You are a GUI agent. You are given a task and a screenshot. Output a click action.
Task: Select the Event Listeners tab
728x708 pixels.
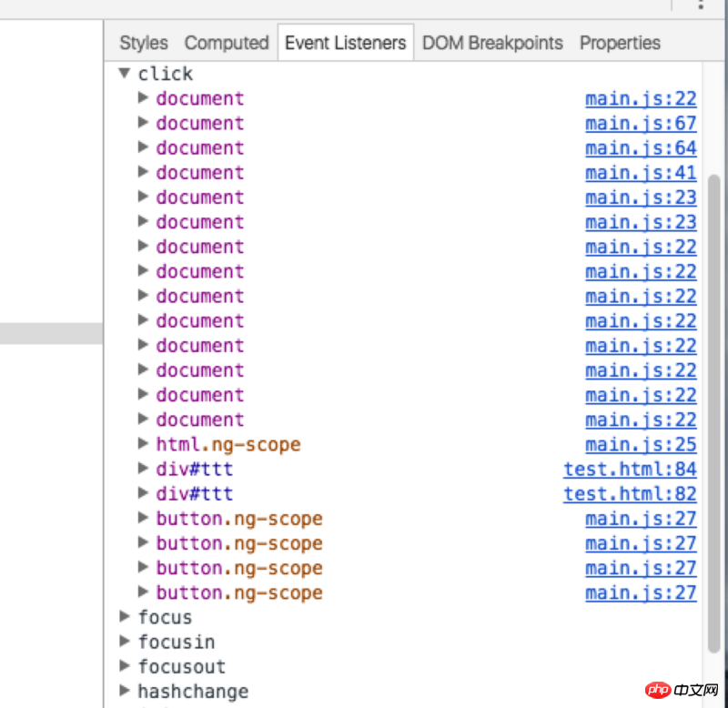click(x=345, y=43)
